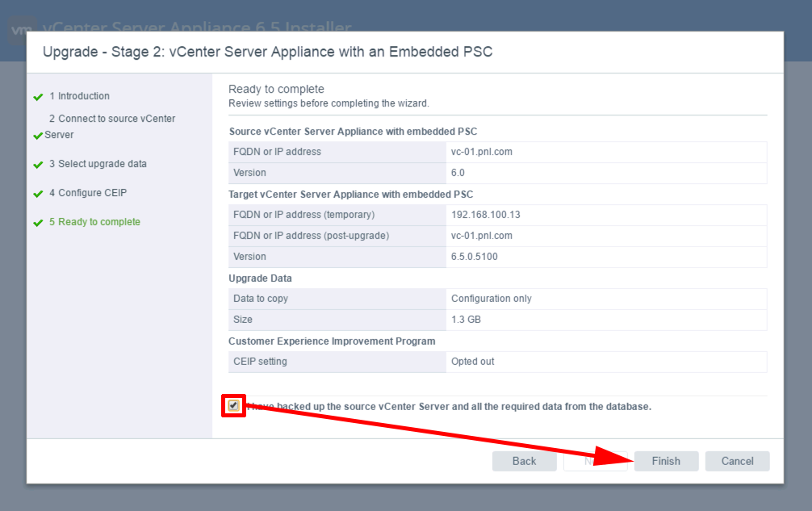Click the Customer Experience Improvement Program heading
812x511 pixels.
tap(332, 341)
